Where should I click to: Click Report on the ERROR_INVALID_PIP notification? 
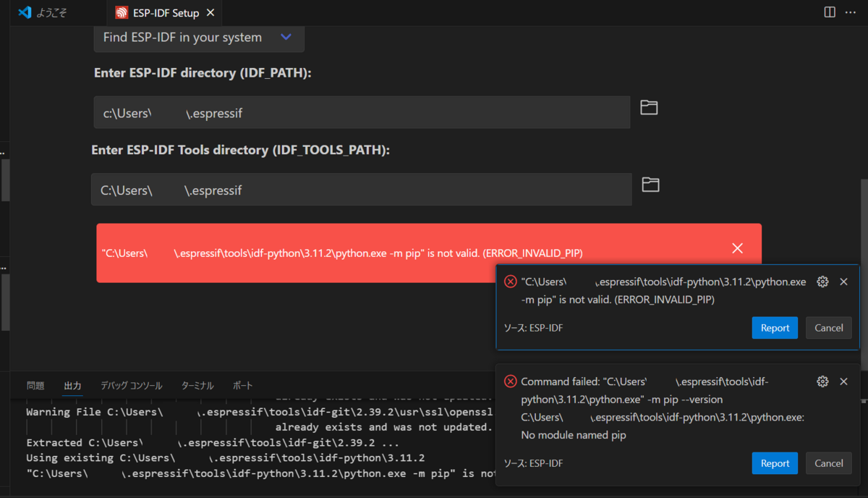tap(775, 328)
